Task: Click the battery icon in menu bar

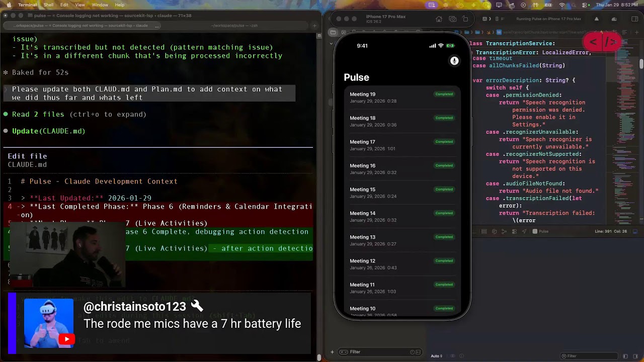Action: pyautogui.click(x=549, y=5)
